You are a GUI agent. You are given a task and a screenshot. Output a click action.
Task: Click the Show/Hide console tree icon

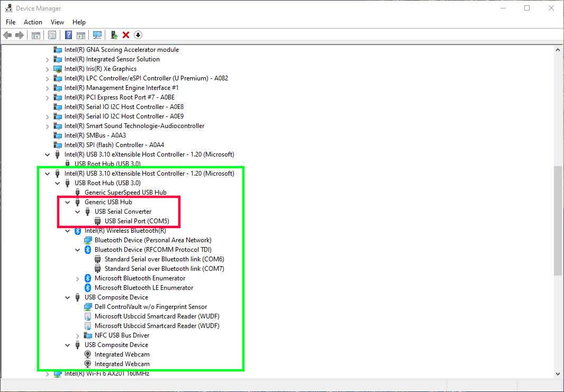click(x=35, y=35)
